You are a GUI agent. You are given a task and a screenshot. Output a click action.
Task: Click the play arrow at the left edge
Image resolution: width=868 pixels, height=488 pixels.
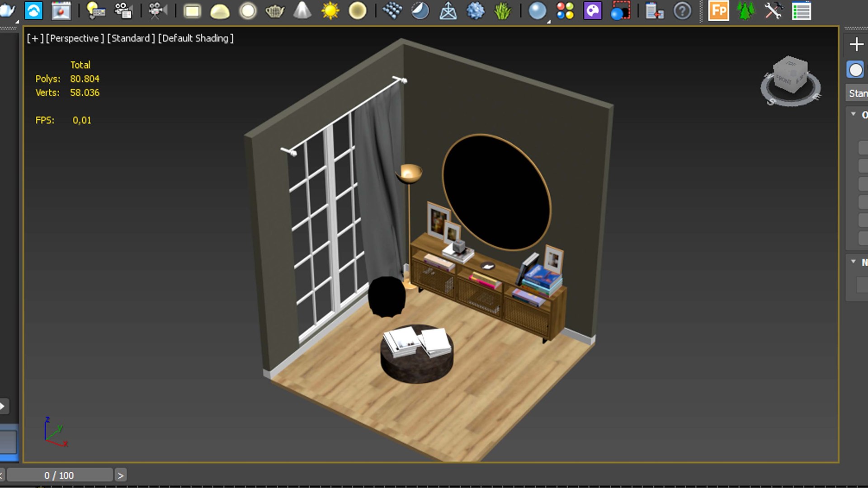tap(3, 406)
